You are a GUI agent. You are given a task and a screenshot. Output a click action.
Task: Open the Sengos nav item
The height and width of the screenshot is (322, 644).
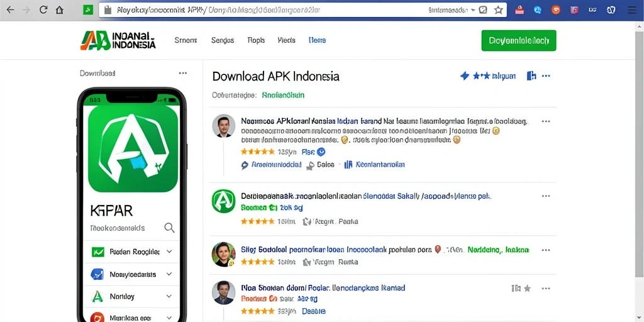pyautogui.click(x=223, y=40)
